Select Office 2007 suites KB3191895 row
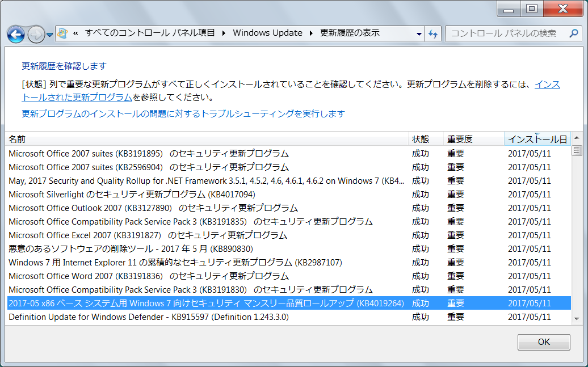The image size is (588, 367). pyautogui.click(x=289, y=154)
